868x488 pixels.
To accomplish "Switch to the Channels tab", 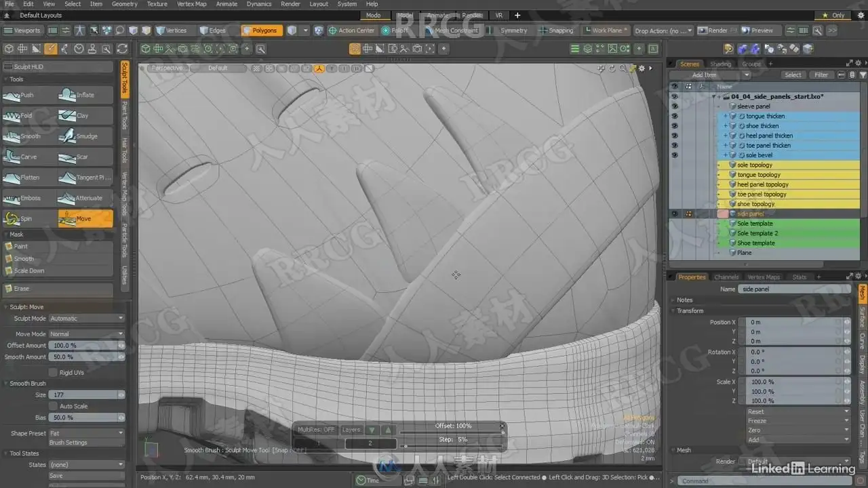I will (x=726, y=277).
